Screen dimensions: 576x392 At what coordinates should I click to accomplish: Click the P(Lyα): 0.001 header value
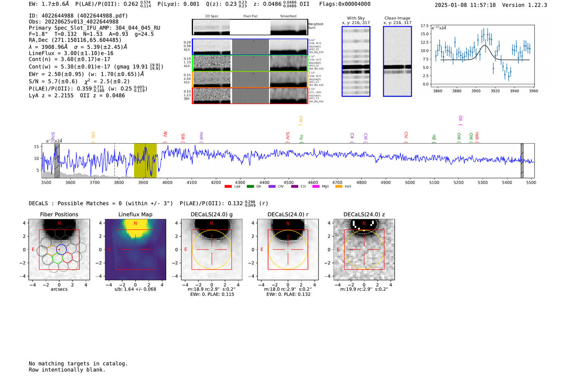click(178, 4)
